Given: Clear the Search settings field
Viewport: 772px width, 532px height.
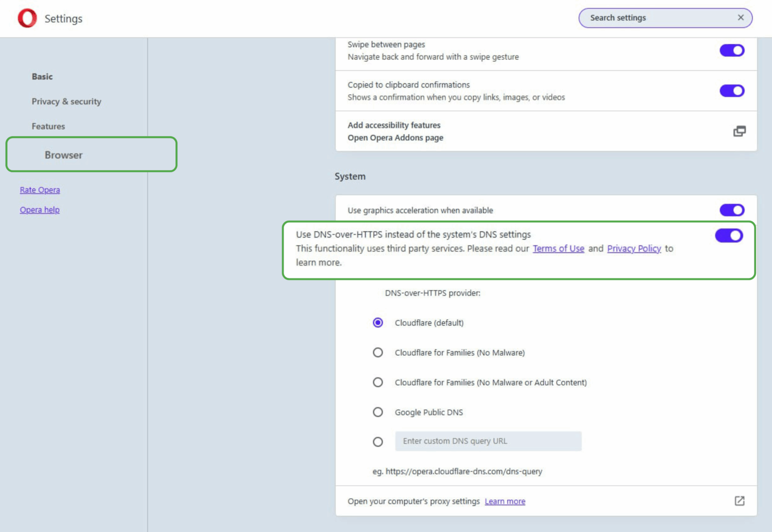Looking at the screenshot, I should click(740, 18).
